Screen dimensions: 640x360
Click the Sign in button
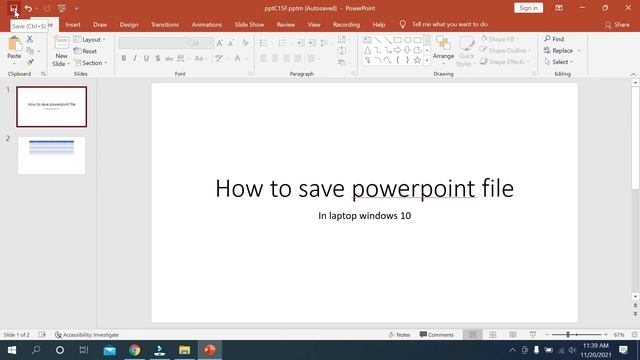[529, 8]
